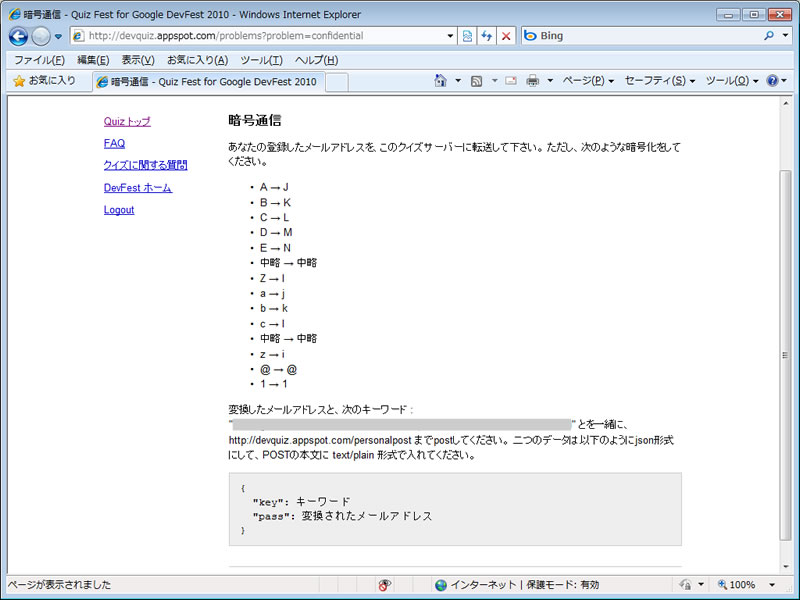Screen dimensions: 800x600
Task: Open the お気に入り favorites star button
Action: pyautogui.click(x=44, y=81)
